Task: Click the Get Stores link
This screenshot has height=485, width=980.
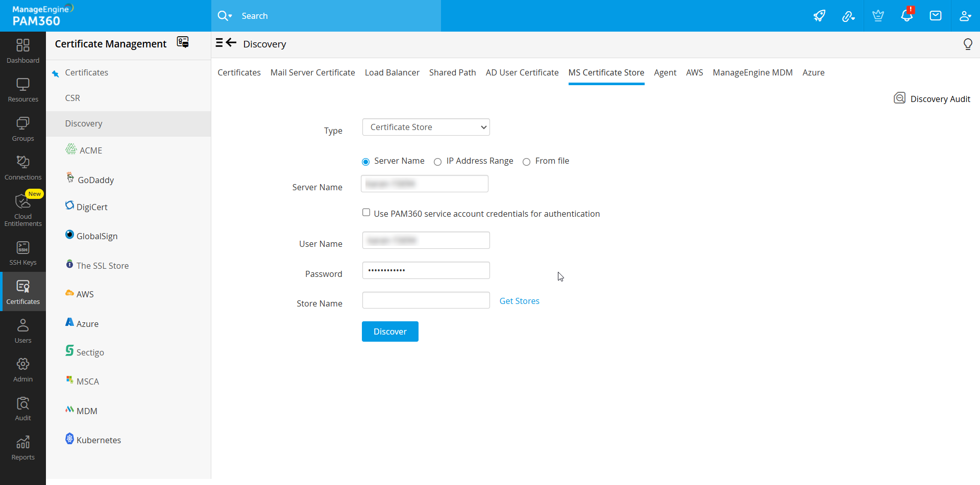Action: click(519, 301)
